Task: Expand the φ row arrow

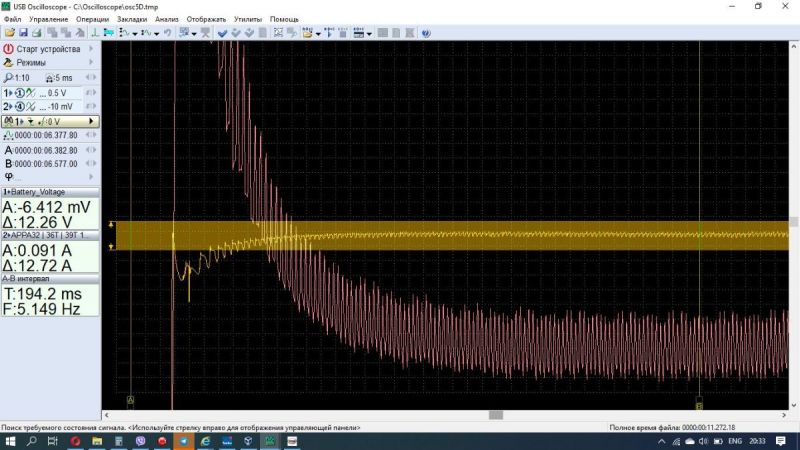Action: [92, 178]
